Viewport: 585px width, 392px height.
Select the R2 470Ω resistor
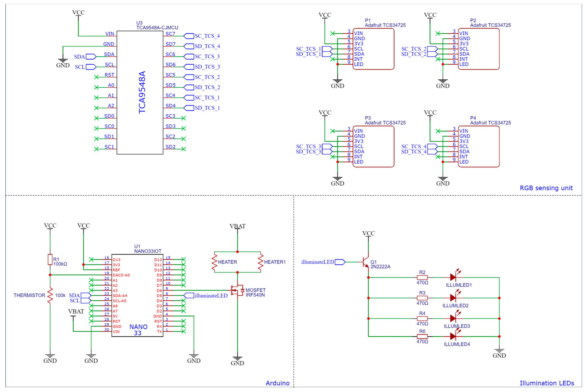point(422,277)
